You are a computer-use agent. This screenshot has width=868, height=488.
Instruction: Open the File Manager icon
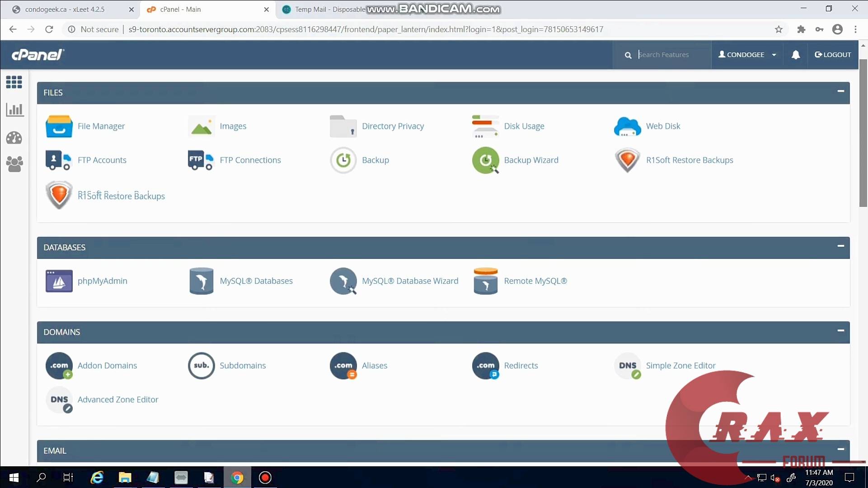pos(59,126)
